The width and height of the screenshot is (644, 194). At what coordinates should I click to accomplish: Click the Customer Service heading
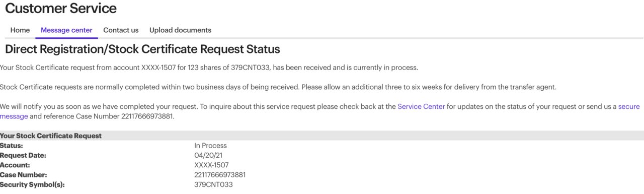tap(61, 9)
